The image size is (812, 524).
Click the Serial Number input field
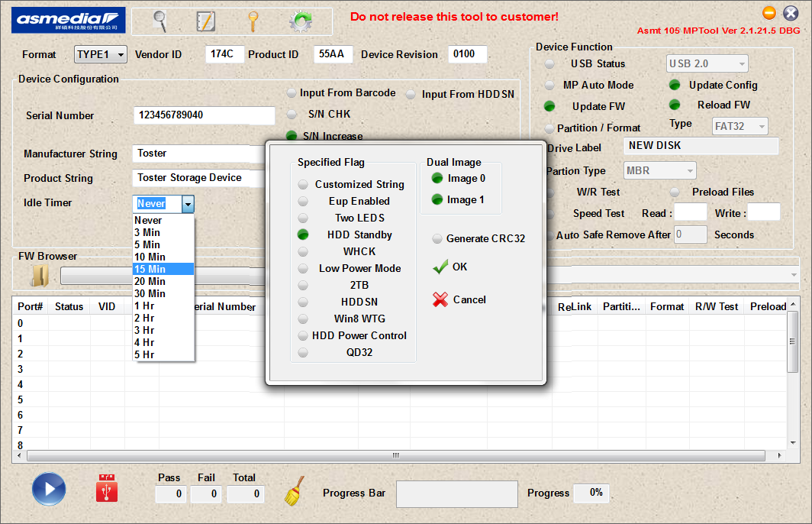click(204, 115)
